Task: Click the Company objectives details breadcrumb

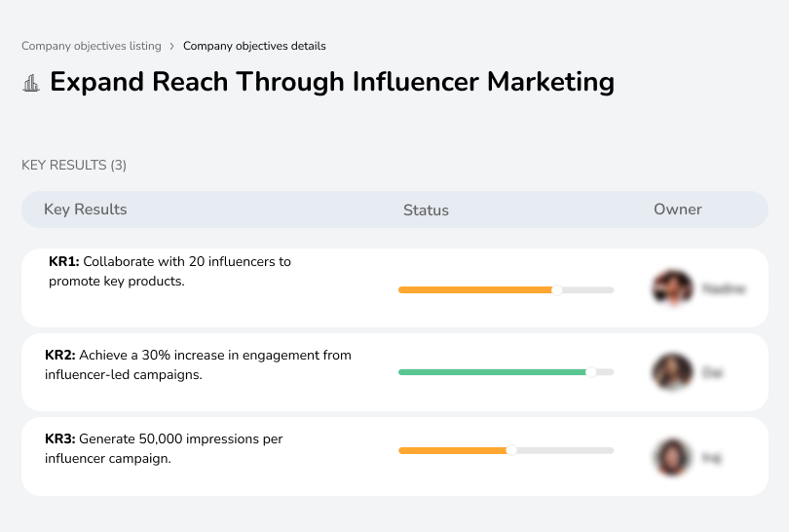Action: 254,46
